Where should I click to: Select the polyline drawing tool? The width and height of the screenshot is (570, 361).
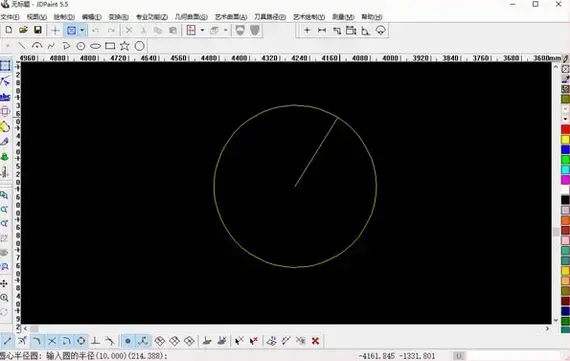tap(66, 46)
